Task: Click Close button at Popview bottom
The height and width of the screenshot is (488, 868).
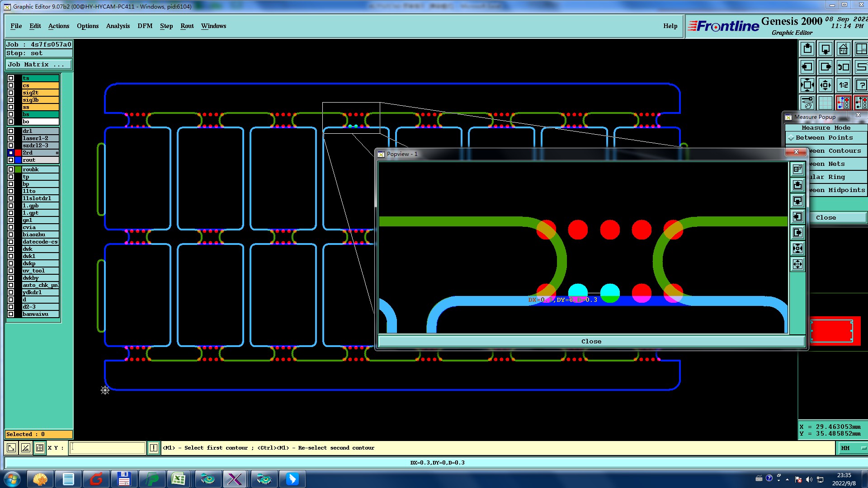Action: pyautogui.click(x=591, y=341)
